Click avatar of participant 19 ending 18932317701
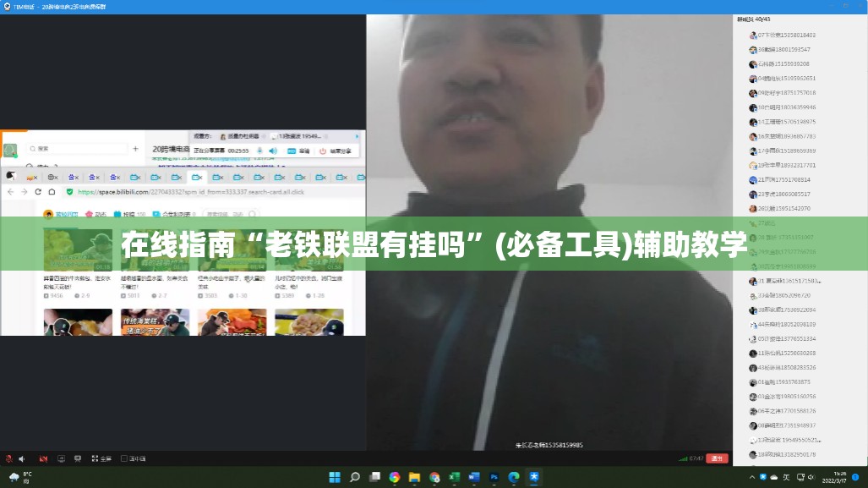This screenshot has width=868, height=488. point(753,165)
